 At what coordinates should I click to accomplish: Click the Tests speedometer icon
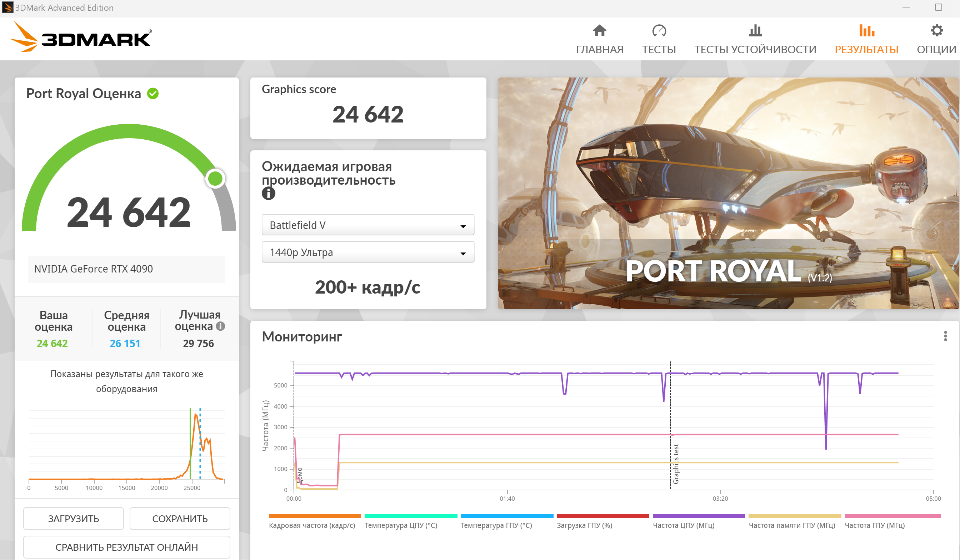(x=659, y=30)
